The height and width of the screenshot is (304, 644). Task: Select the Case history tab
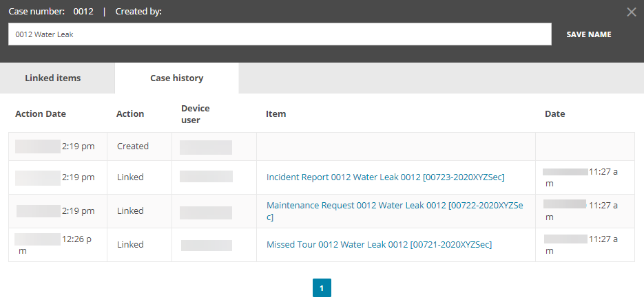pyautogui.click(x=176, y=78)
